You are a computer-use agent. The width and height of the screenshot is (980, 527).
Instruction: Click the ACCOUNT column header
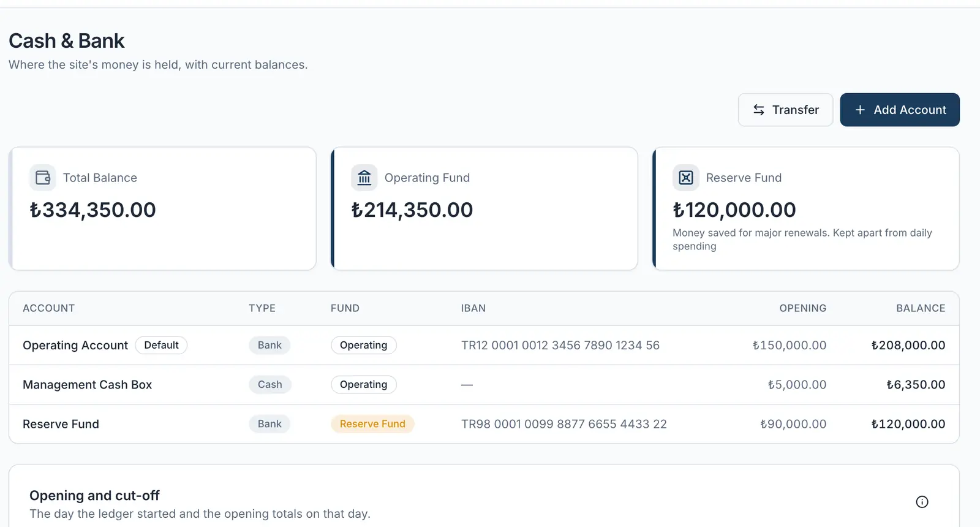[48, 308]
